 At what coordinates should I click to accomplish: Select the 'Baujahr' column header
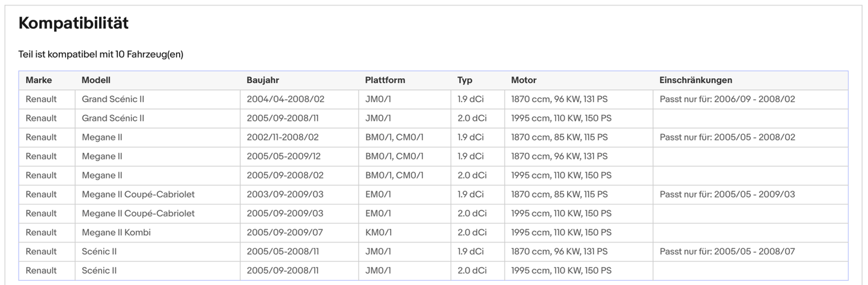point(263,80)
